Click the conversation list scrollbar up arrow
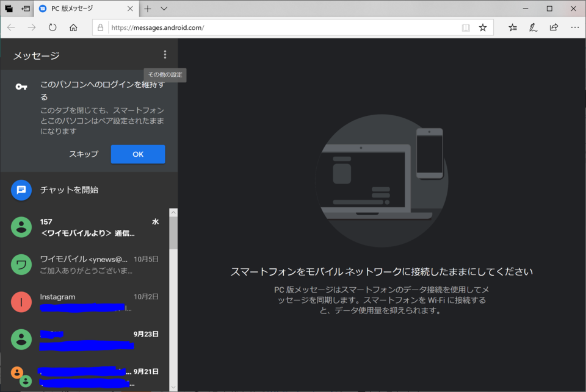The height and width of the screenshot is (392, 586). 173,213
